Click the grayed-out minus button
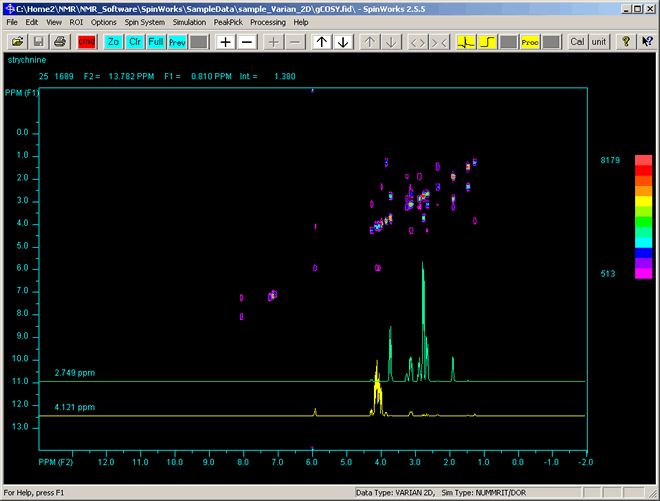Viewport: 660px width, 501px height. click(x=295, y=42)
